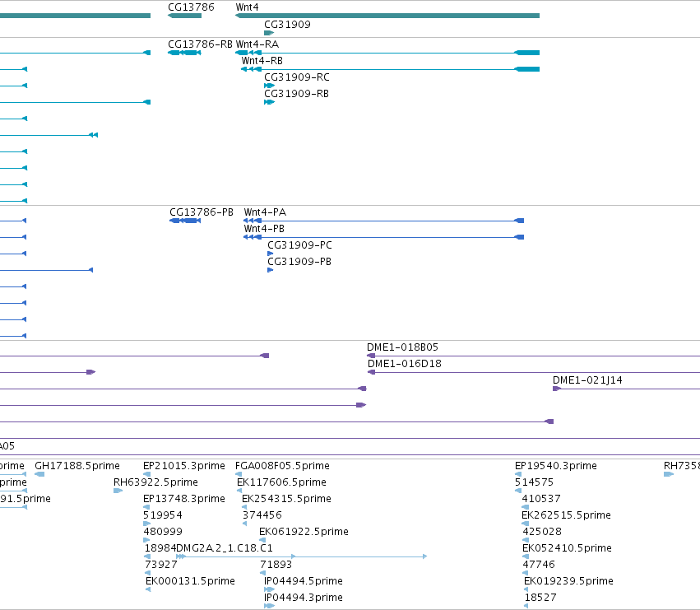Click the EP21015.3prime EST label
This screenshot has height=610, width=700.
click(184, 466)
